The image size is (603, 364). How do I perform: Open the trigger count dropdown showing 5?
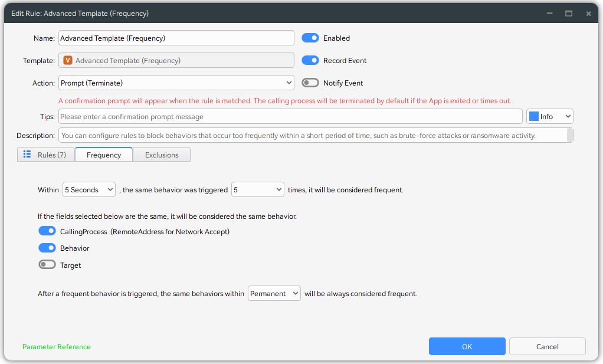[x=258, y=190]
